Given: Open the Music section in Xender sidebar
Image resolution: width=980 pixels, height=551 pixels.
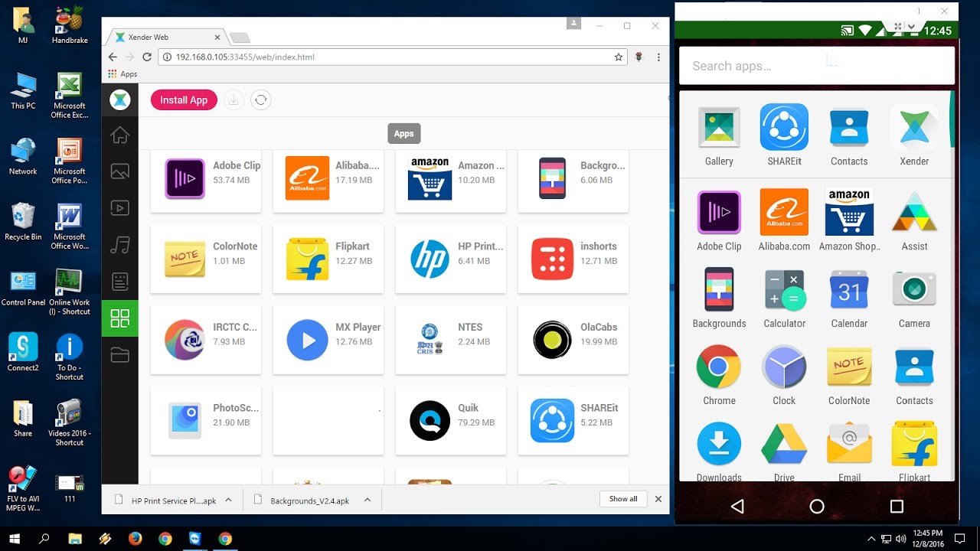Looking at the screenshot, I should [x=119, y=245].
